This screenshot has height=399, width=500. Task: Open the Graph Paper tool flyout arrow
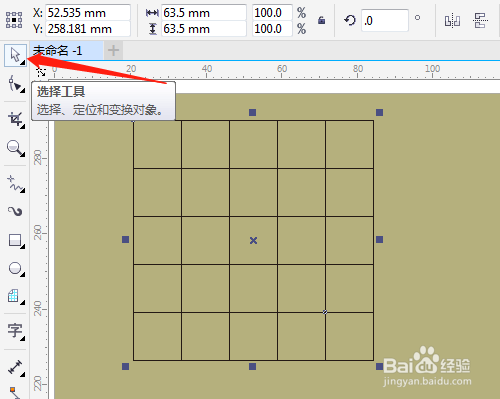[22, 303]
